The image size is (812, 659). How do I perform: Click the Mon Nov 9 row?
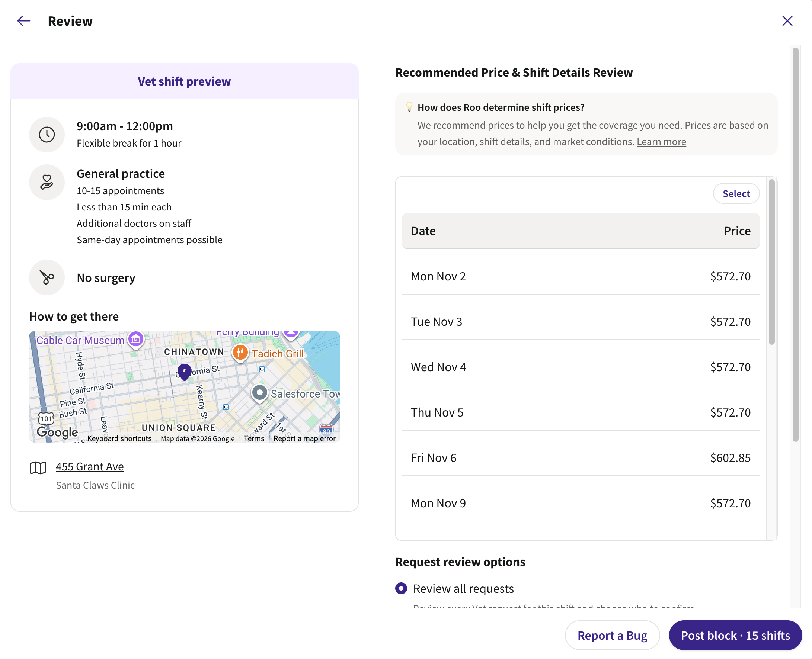click(x=581, y=503)
